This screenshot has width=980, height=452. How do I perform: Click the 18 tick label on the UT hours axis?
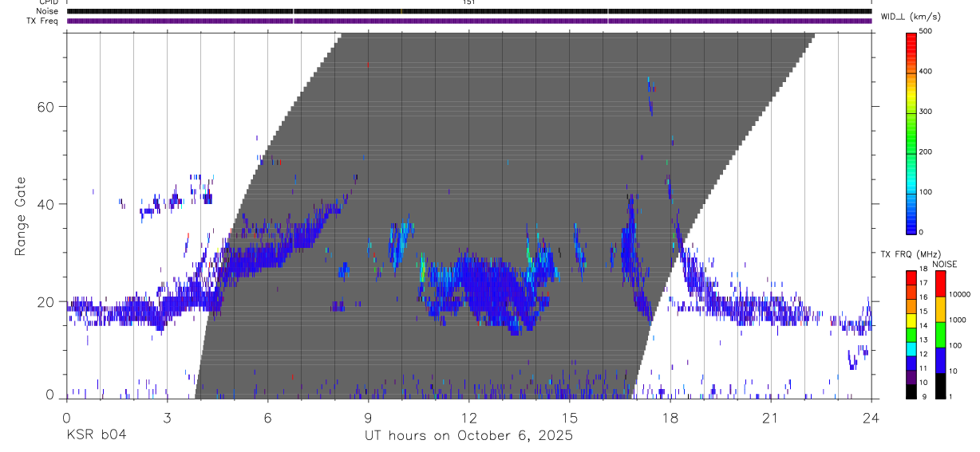point(670,418)
